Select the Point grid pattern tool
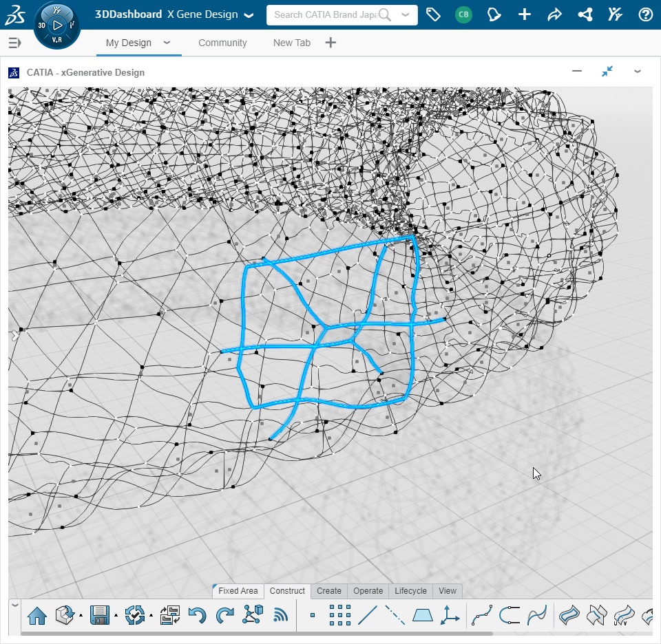The image size is (661, 644). [339, 615]
